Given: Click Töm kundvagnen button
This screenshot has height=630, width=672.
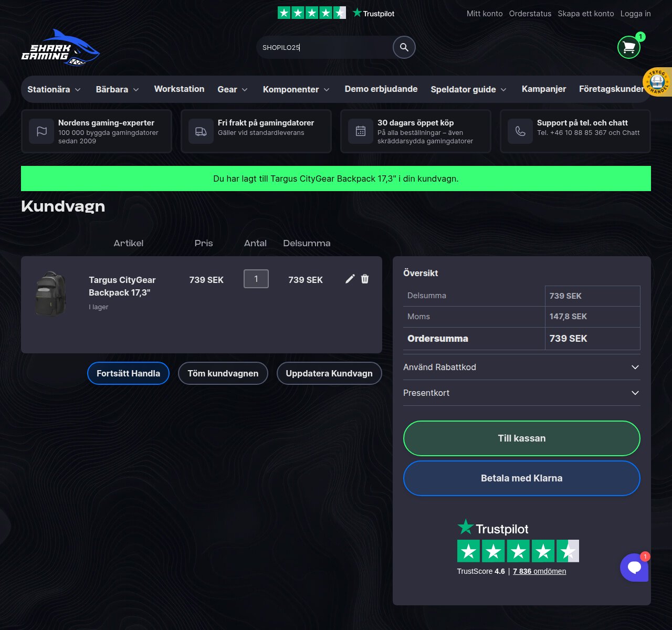Looking at the screenshot, I should tap(223, 373).
